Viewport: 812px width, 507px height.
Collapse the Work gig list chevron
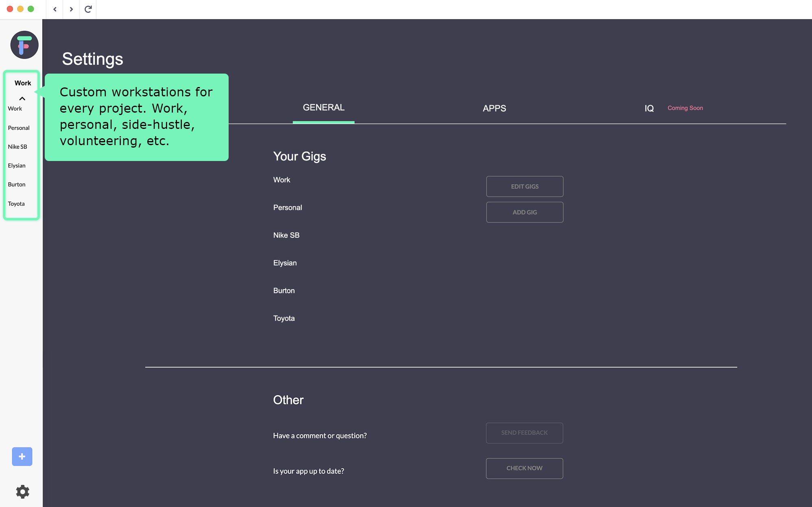point(22,98)
